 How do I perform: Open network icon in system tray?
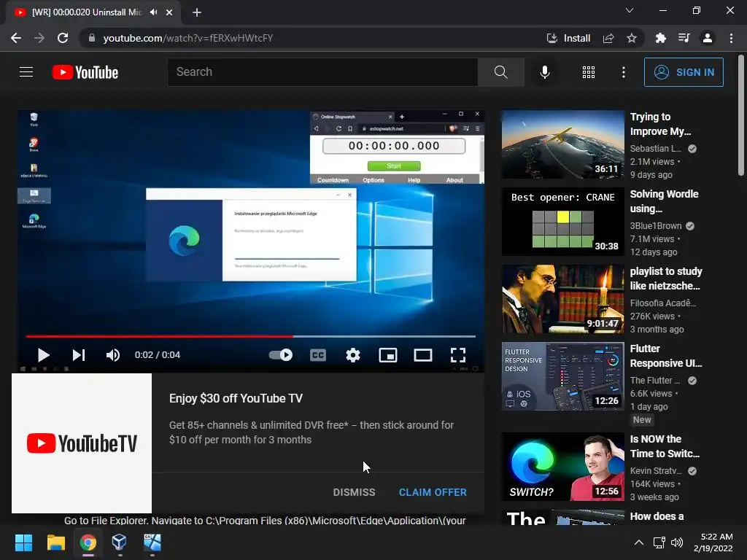(659, 542)
